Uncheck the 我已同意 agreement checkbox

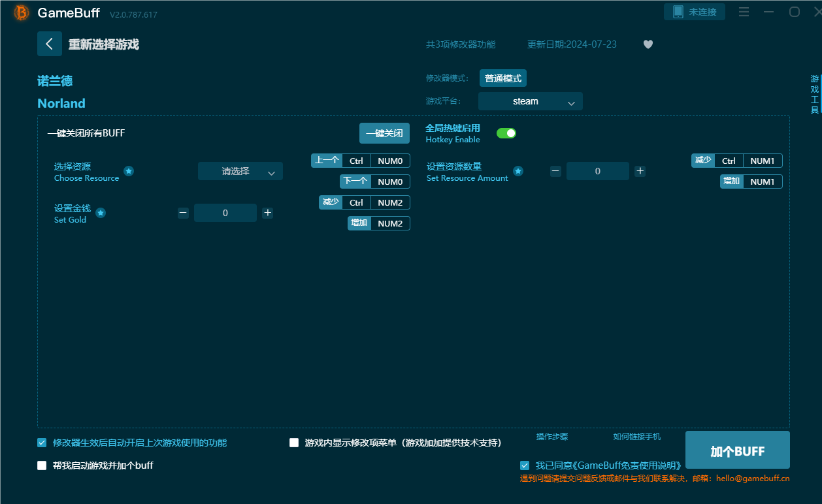tap(525, 465)
